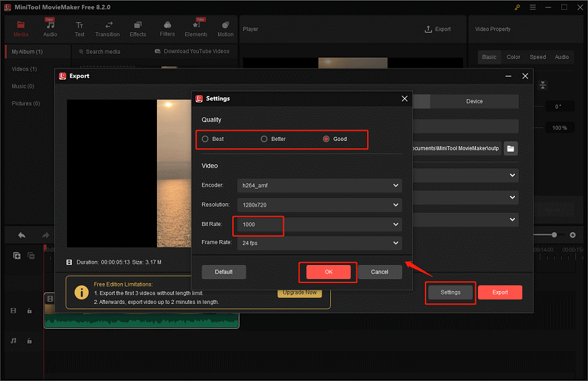Viewport: 588px width, 381px height.
Task: Click red Export button
Action: tap(500, 292)
